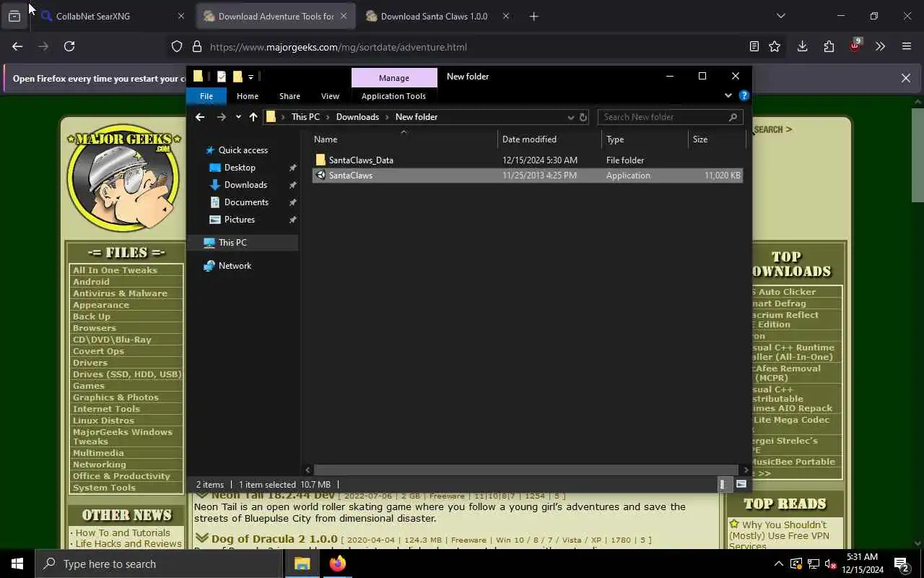Open Desktop in navigation pane
The height and width of the screenshot is (578, 924).
point(240,168)
